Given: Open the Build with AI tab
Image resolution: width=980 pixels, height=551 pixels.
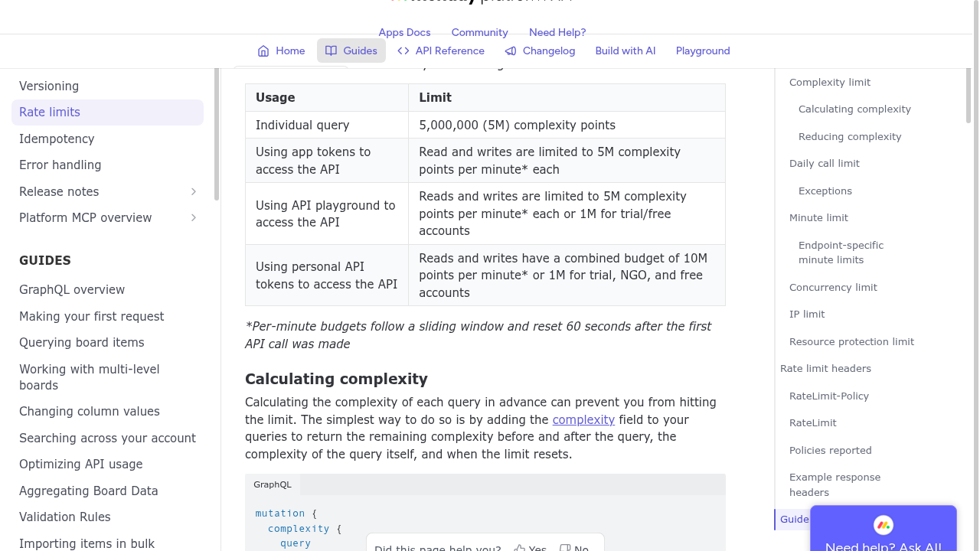Looking at the screenshot, I should [626, 51].
